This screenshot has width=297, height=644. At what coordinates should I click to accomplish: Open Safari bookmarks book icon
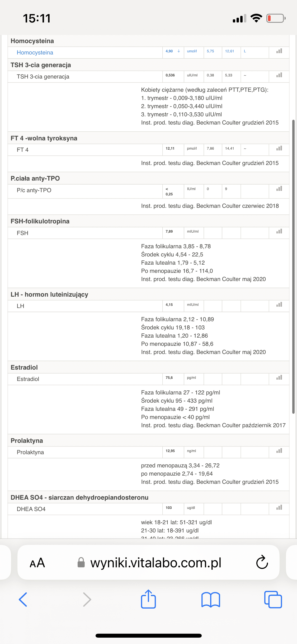[210, 599]
